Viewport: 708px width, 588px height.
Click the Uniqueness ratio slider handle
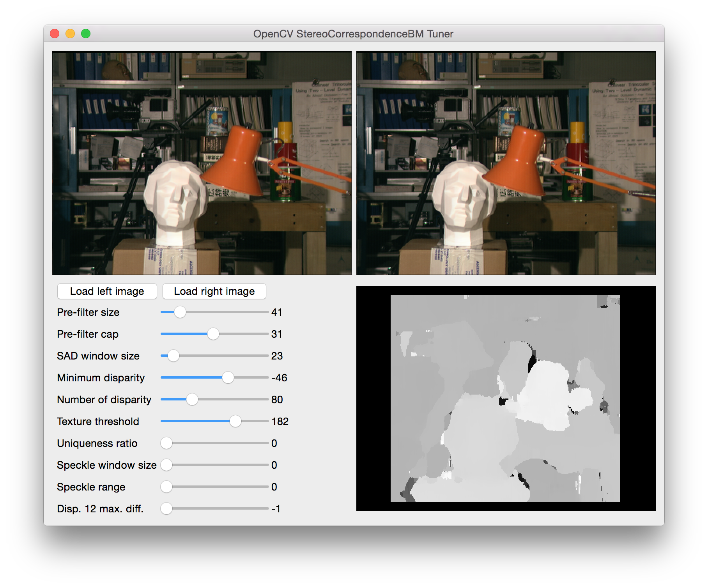pos(166,443)
